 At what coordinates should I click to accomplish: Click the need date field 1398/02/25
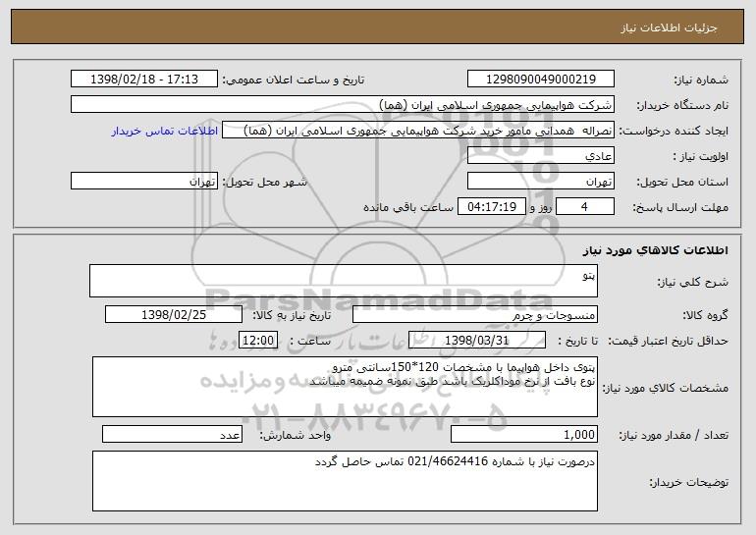[174, 315]
